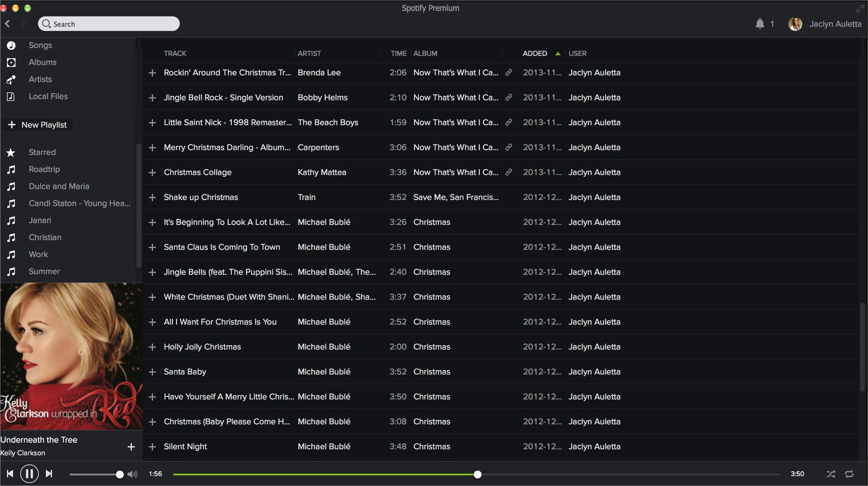868x486 pixels.
Task: Add Christmas Collage with plus icon
Action: [x=152, y=172]
